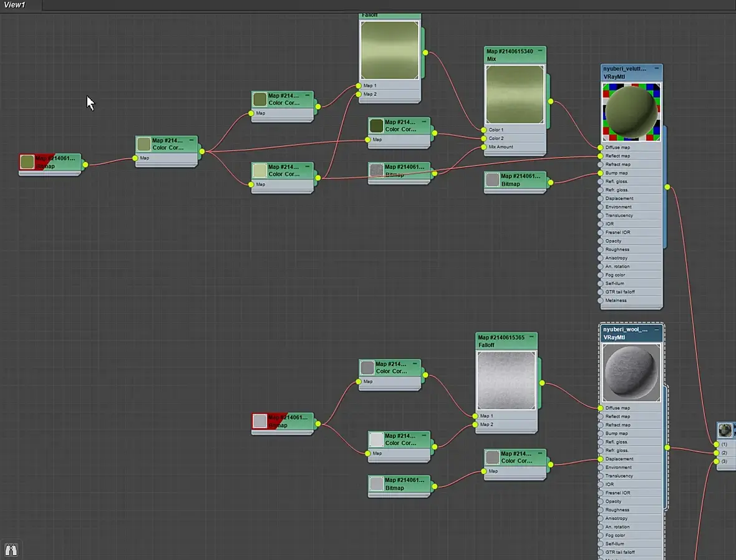Screen dimensions: 736x560
Task: Click nyuberi_velutt material output socket
Action: pyautogui.click(x=667, y=187)
